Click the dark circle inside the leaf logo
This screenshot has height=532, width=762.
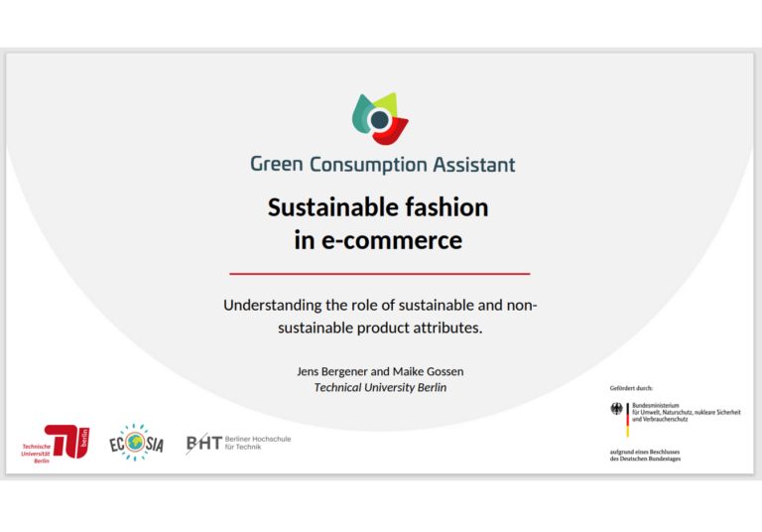[x=378, y=120]
